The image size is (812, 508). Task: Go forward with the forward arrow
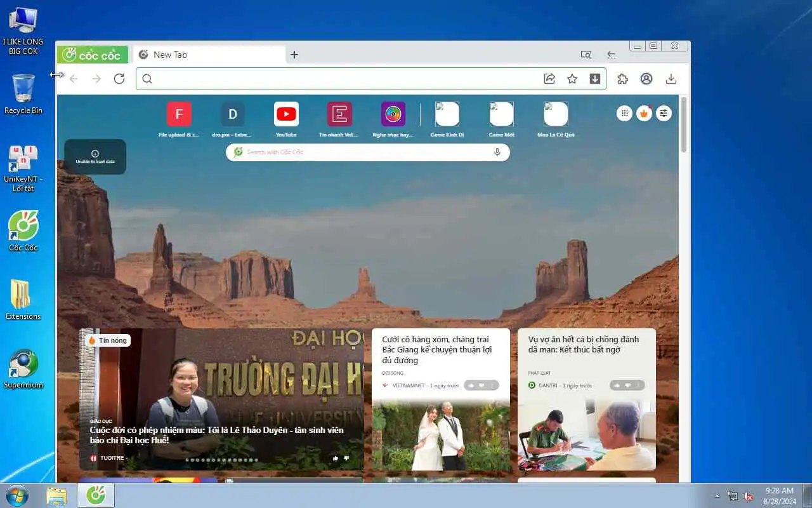(x=96, y=79)
